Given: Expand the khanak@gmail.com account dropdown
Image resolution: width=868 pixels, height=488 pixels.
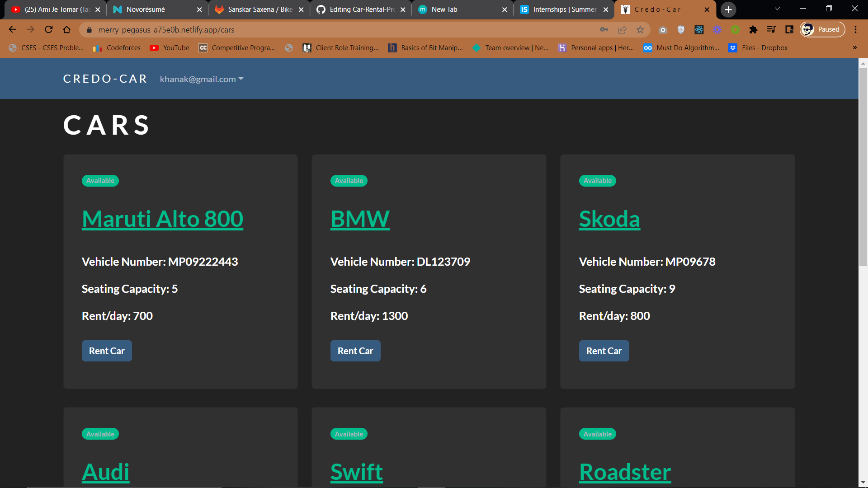Looking at the screenshot, I should tap(201, 79).
